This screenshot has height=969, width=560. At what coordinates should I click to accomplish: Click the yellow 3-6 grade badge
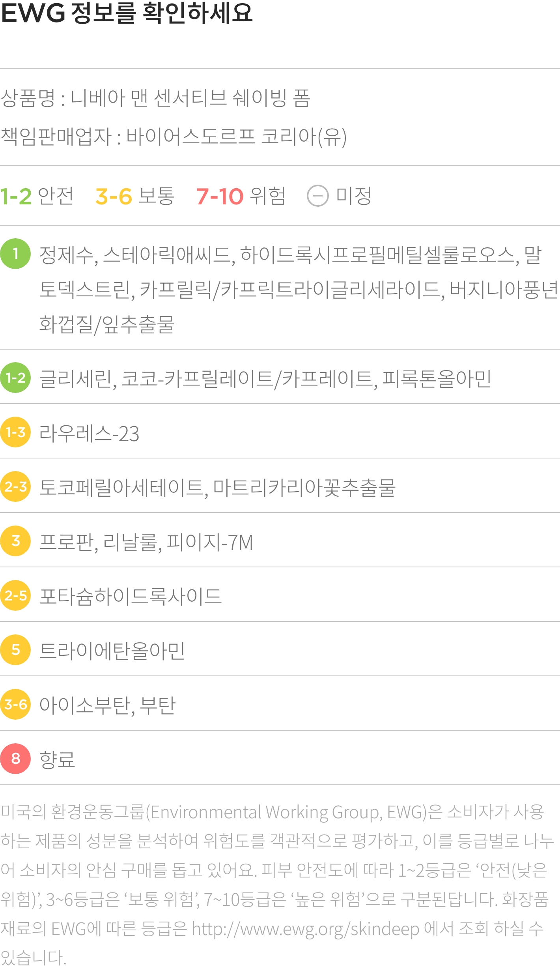coord(15,704)
